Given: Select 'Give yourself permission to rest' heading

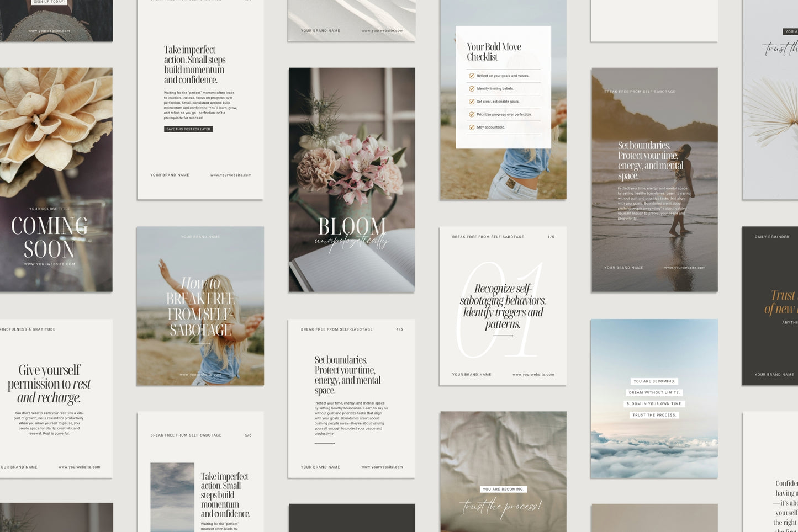Looking at the screenshot, I should pyautogui.click(x=49, y=383).
